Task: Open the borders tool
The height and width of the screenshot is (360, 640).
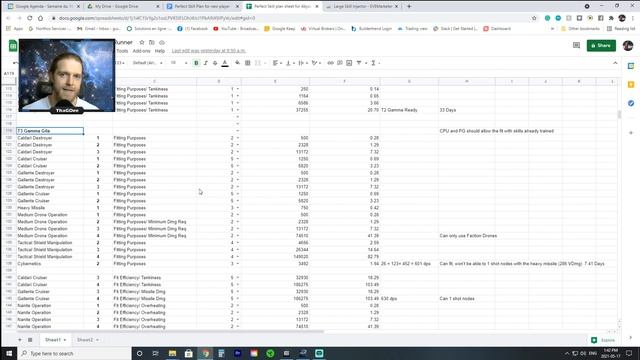Action: point(248,63)
